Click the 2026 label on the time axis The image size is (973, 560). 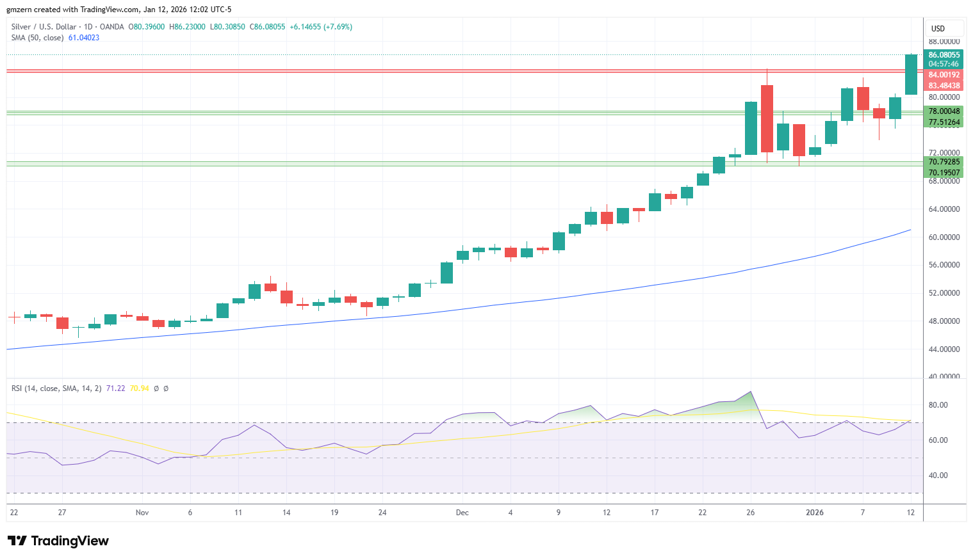coord(815,513)
